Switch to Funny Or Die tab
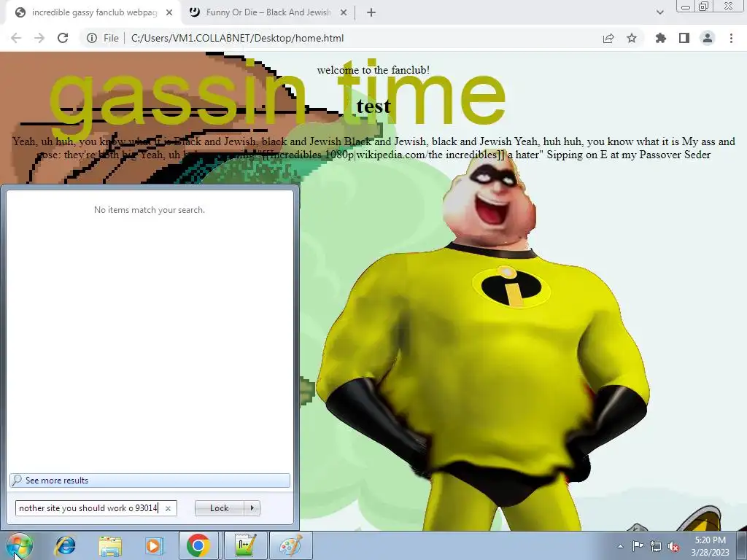This screenshot has height=560, width=747. [268, 12]
